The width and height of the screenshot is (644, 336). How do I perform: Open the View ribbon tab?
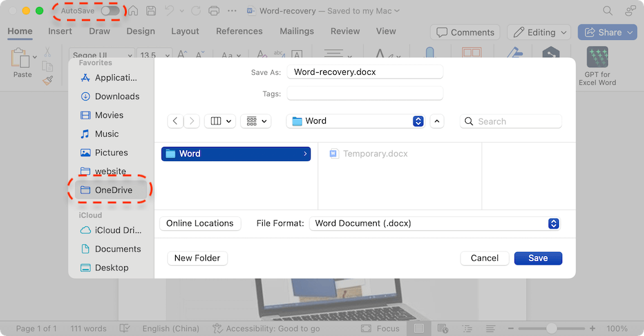[x=386, y=31]
